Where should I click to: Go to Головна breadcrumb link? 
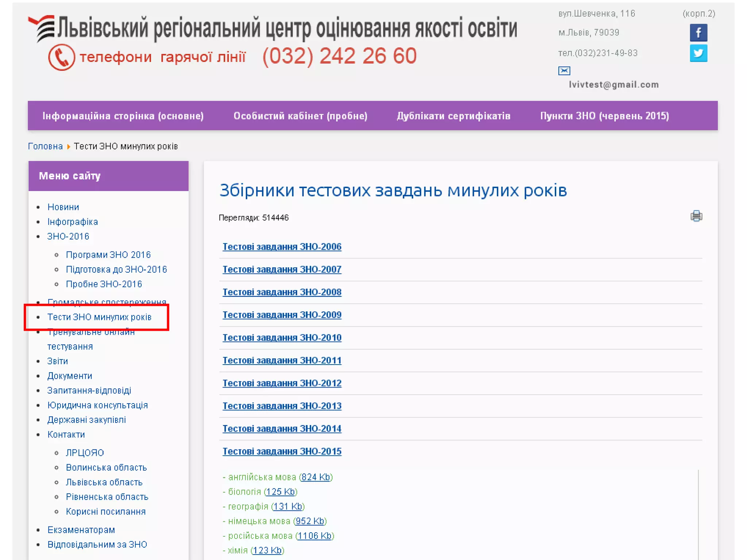click(x=45, y=146)
